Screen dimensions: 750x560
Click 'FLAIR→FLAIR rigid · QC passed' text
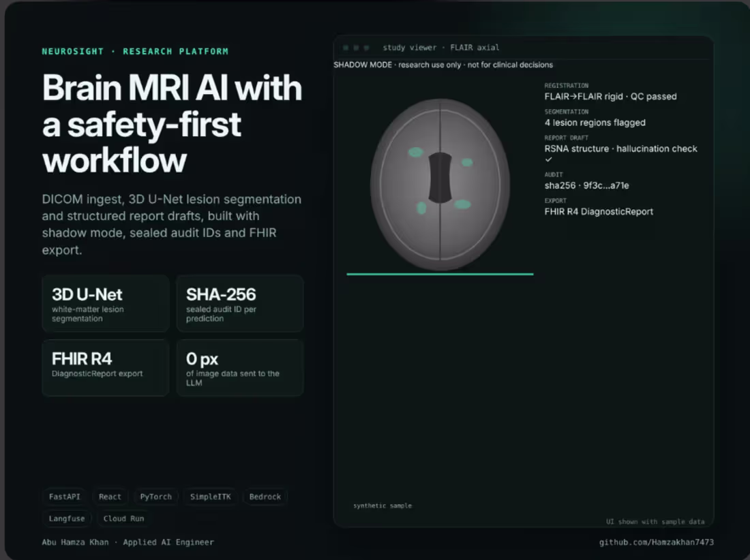point(610,97)
